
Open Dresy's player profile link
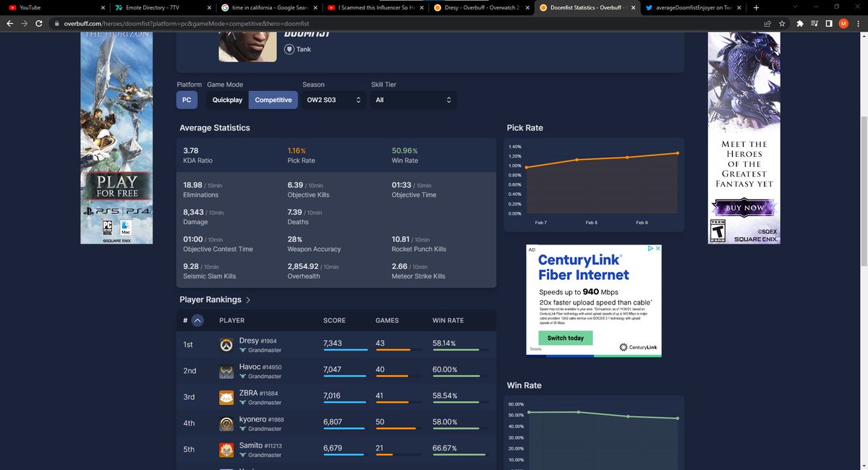pos(248,340)
